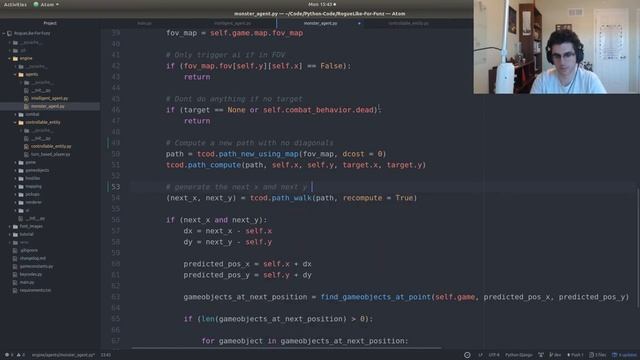This screenshot has height=360, width=640.
Task: Click the 53:43 cursor position in status bar
Action: coord(106,355)
